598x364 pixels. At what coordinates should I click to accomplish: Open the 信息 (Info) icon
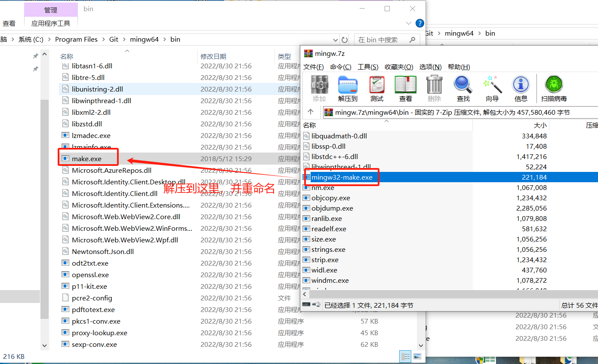tap(521, 88)
